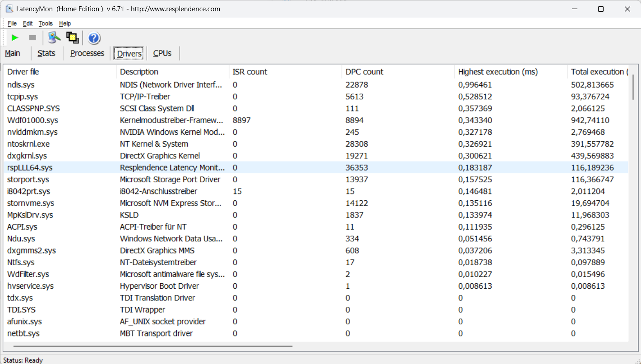
Task: Open the File menu
Action: 12,23
